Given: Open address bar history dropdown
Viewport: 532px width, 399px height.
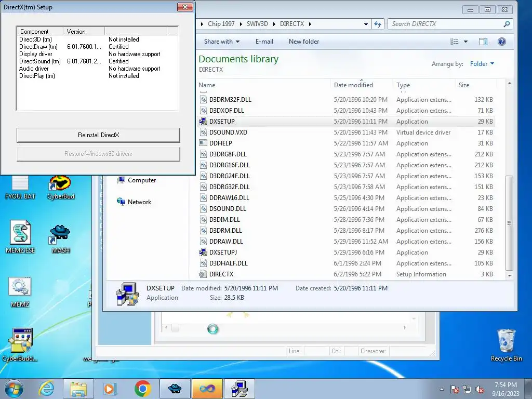Looking at the screenshot, I should click(366, 24).
